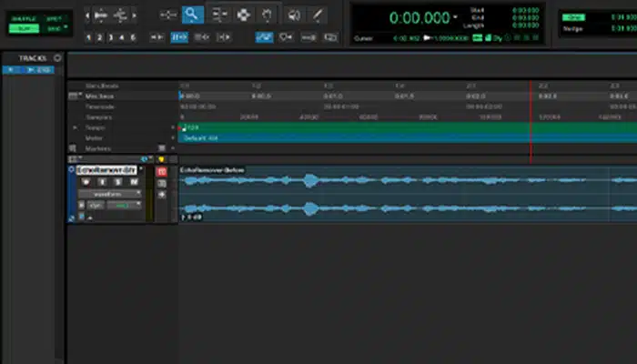Enable Shuffle edit mode

(24, 19)
